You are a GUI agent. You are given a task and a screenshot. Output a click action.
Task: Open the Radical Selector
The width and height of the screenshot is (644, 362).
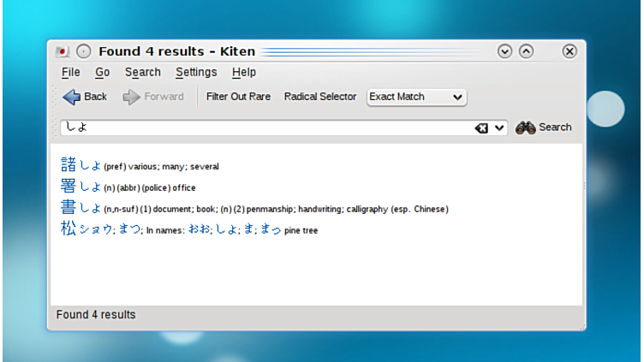[x=319, y=97]
